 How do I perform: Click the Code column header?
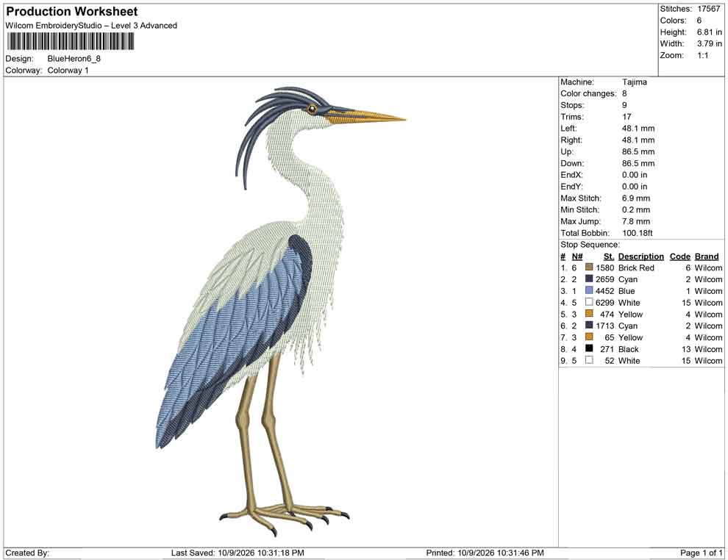point(679,256)
